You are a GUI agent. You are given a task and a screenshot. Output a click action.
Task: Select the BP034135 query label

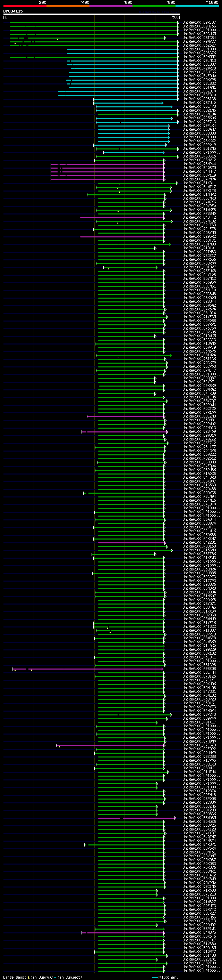point(13,11)
